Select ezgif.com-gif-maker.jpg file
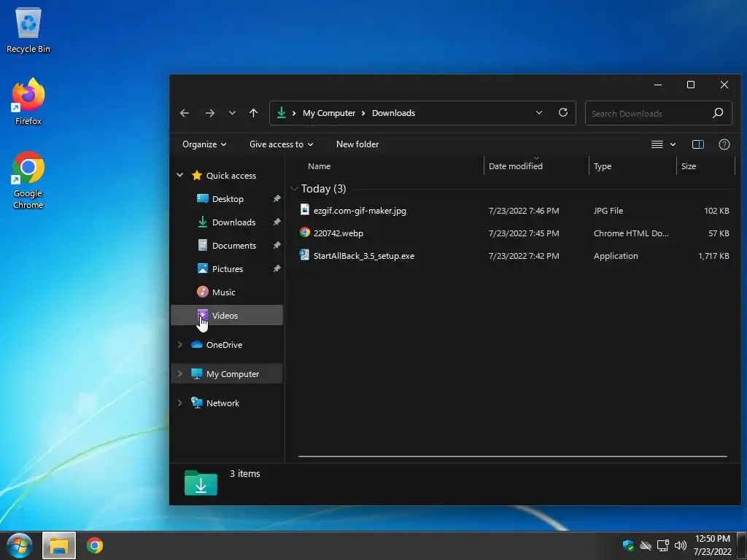The height and width of the screenshot is (560, 747). (360, 211)
